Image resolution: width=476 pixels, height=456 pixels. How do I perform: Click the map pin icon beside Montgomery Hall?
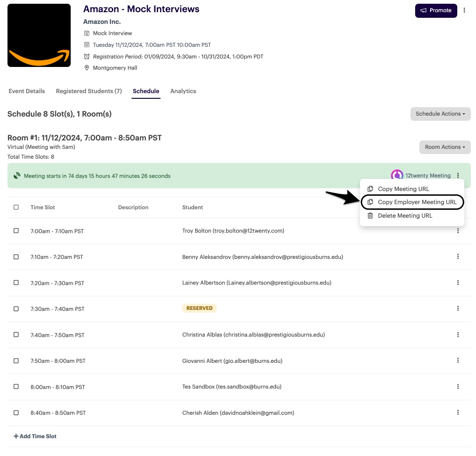pos(87,68)
